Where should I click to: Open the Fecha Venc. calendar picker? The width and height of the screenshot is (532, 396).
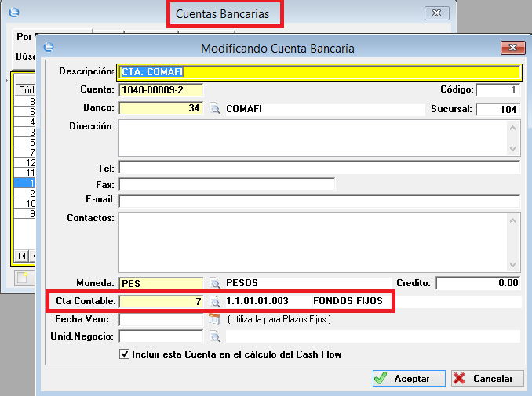tap(215, 319)
